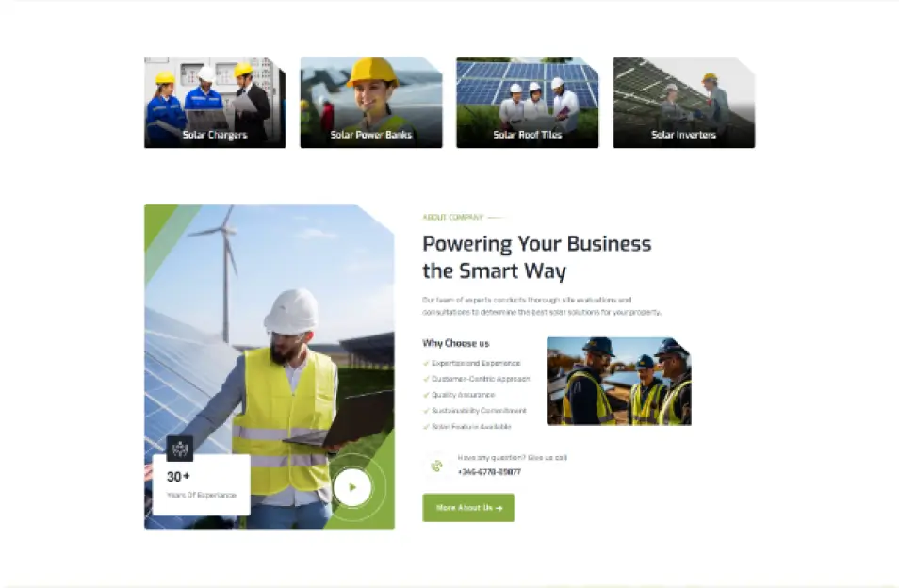
Task: Click the checkmark beside Sustainability Commitment
Action: tap(426, 411)
